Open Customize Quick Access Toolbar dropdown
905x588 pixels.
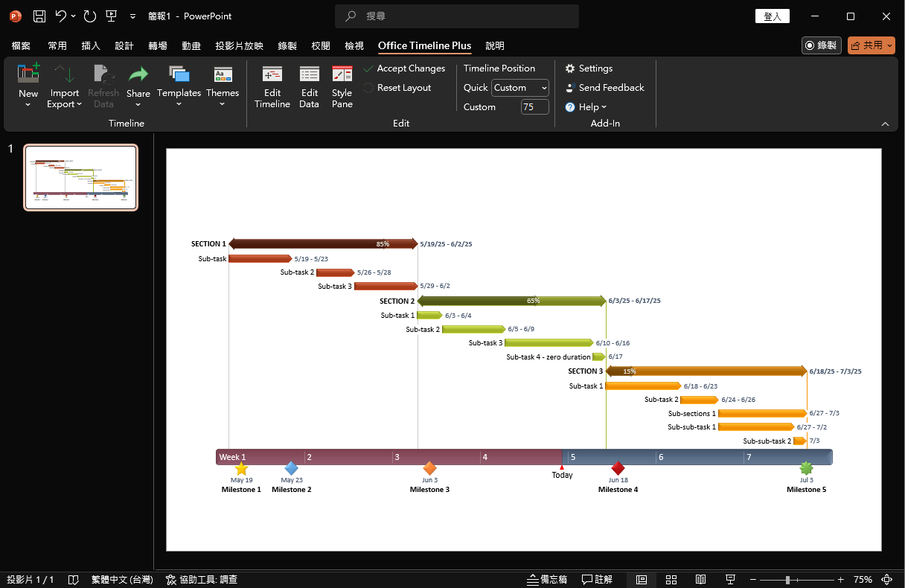tap(132, 16)
